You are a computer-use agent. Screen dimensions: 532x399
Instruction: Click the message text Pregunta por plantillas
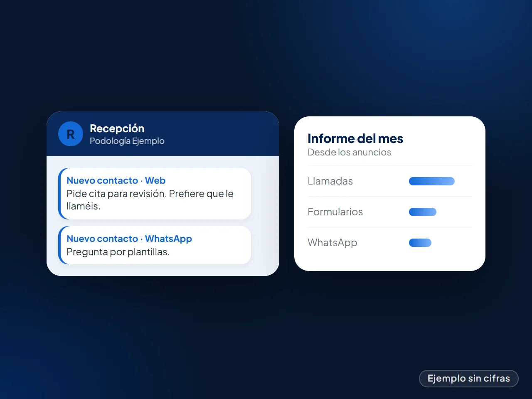[118, 252]
